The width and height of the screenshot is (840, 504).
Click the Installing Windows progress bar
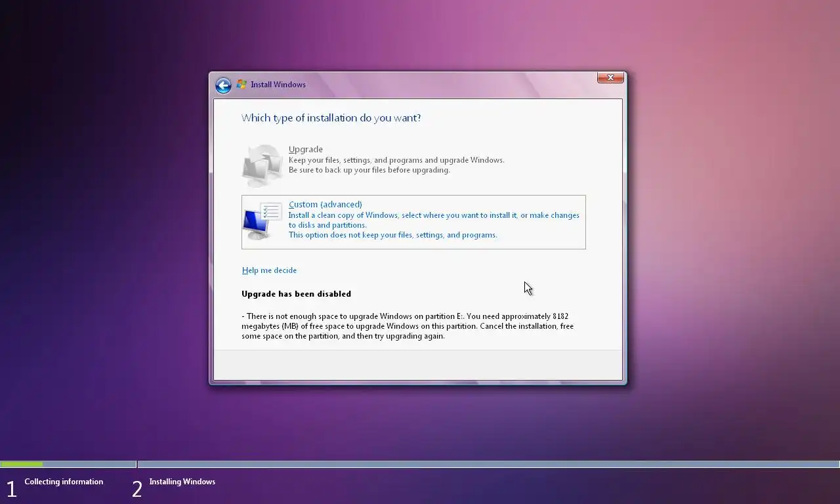[488, 464]
